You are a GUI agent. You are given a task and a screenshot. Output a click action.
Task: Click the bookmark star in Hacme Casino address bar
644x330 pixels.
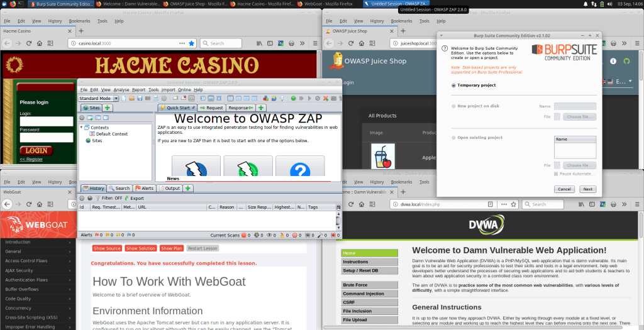pyautogui.click(x=192, y=43)
